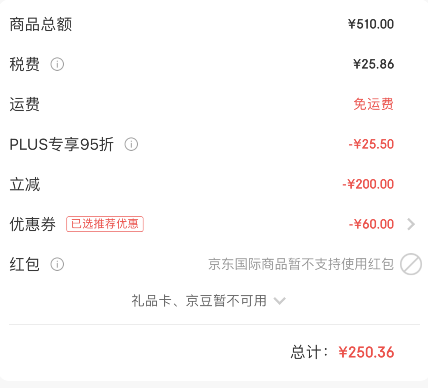The height and width of the screenshot is (388, 428).
Task: Click the 立减 row label
Action: click(x=25, y=184)
